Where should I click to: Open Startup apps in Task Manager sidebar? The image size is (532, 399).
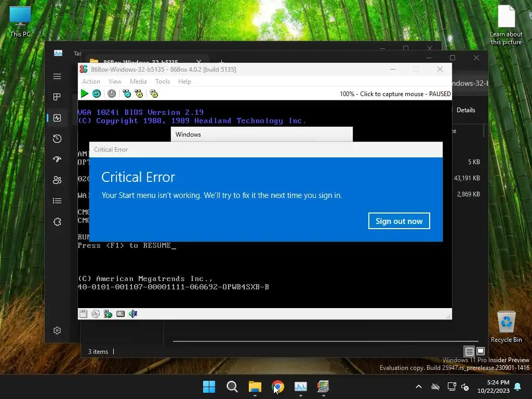(x=57, y=159)
